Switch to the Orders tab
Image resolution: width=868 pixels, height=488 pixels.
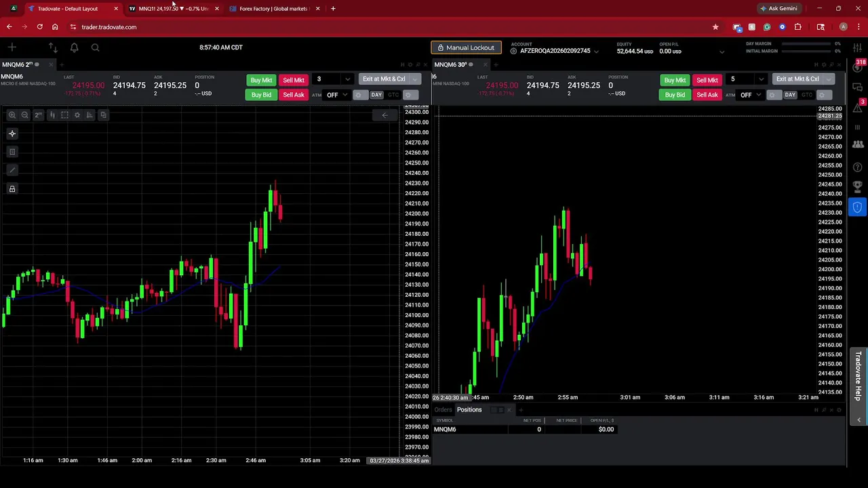[x=443, y=409]
